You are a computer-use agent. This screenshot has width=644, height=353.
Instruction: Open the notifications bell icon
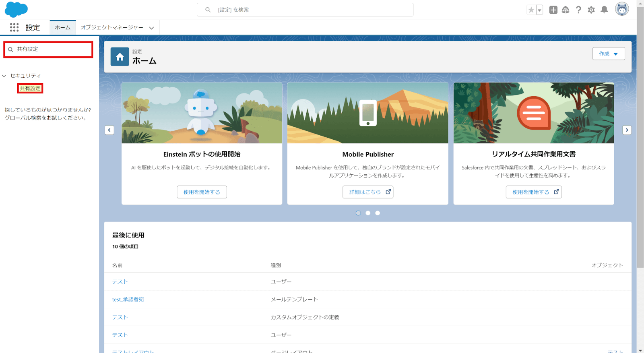(604, 10)
